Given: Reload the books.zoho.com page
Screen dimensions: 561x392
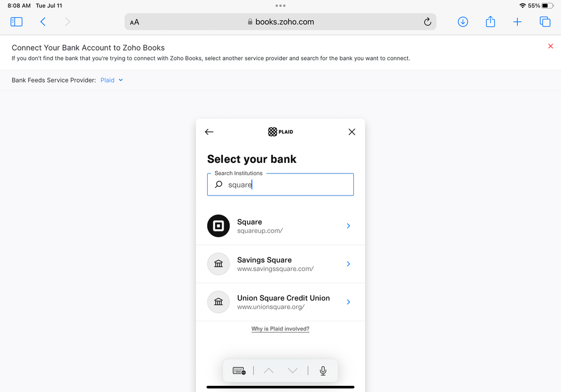Looking at the screenshot, I should point(427,22).
